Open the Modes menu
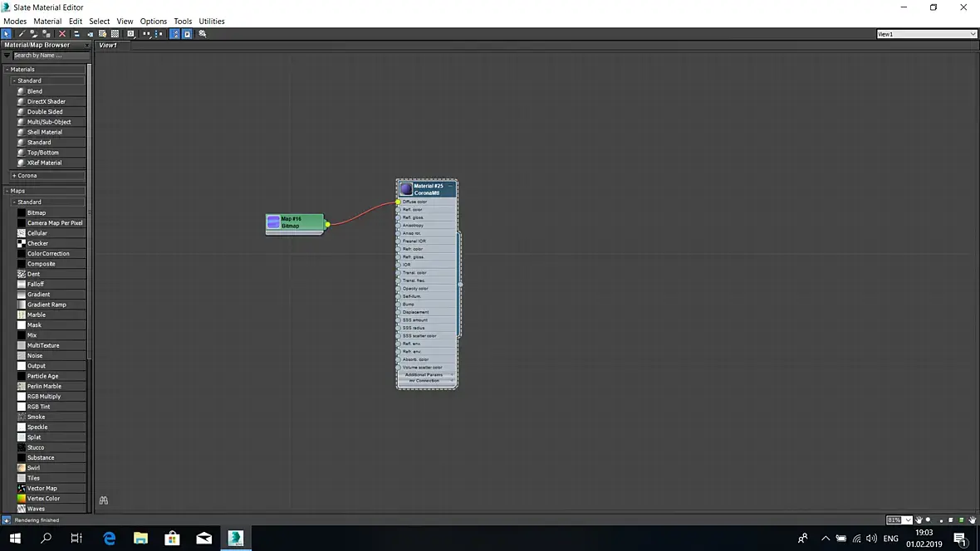This screenshot has height=551, width=980. pyautogui.click(x=15, y=22)
